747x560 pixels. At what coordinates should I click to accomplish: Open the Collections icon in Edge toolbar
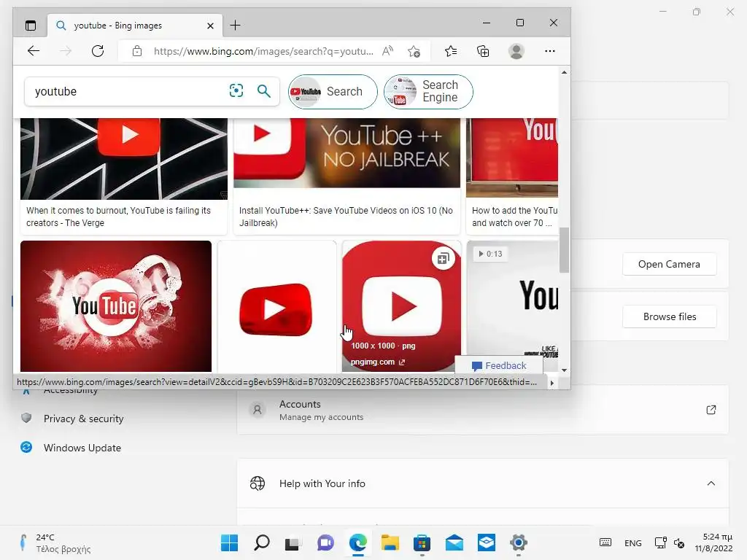coord(483,51)
